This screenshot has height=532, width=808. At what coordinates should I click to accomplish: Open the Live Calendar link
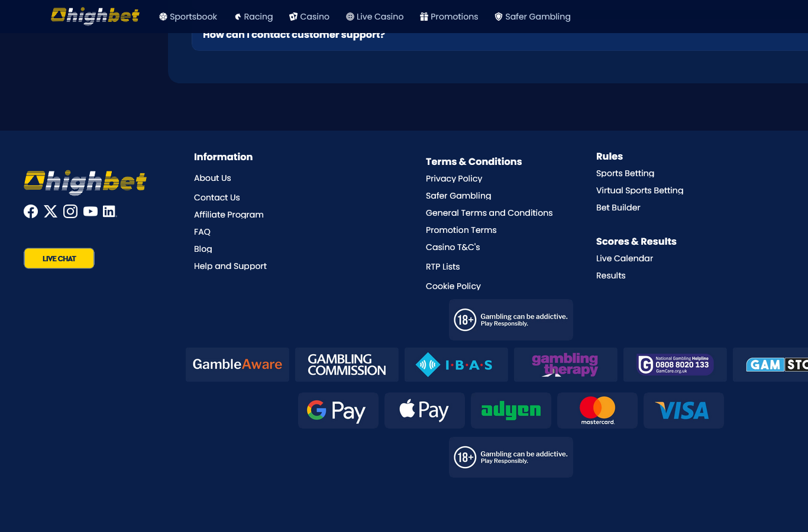click(x=625, y=258)
